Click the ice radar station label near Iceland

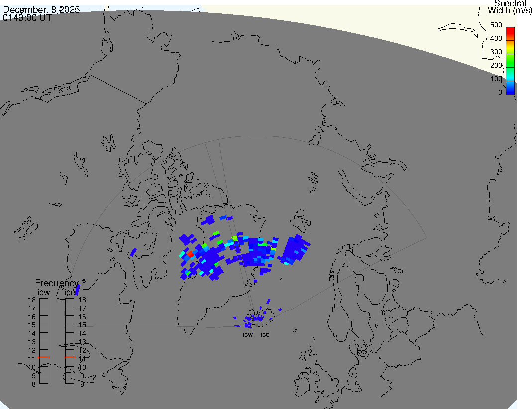(x=265, y=335)
